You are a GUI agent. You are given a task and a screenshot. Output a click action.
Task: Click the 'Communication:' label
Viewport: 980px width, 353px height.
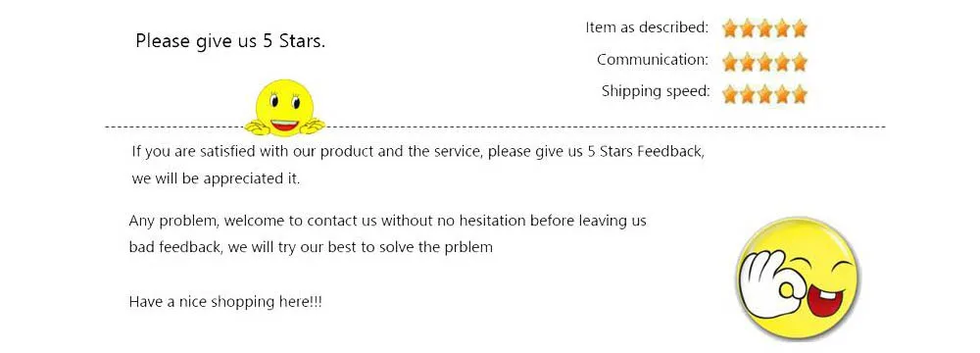pos(653,60)
